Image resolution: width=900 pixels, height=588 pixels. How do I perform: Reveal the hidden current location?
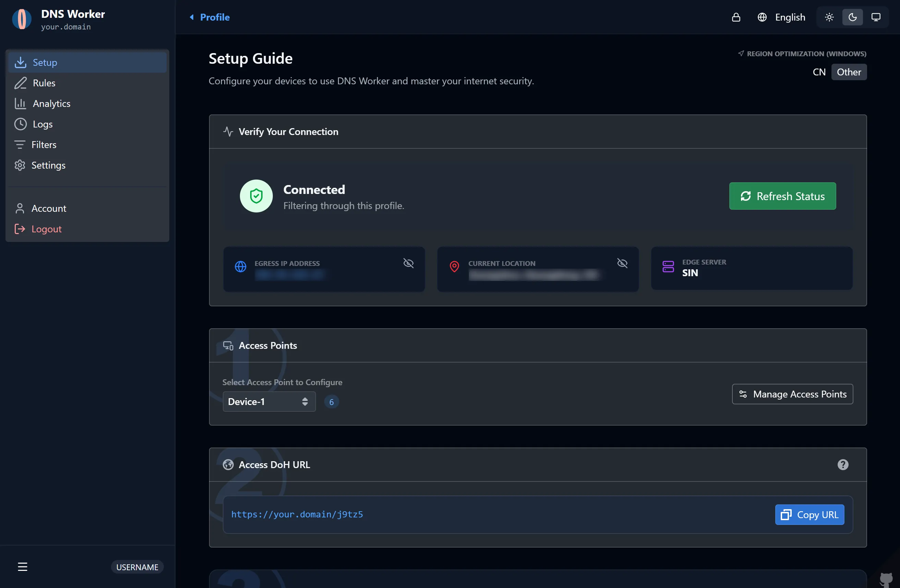[622, 263]
